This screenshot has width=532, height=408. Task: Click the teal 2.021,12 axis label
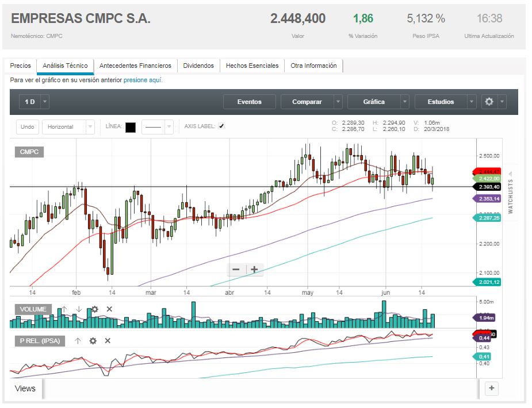click(x=487, y=282)
